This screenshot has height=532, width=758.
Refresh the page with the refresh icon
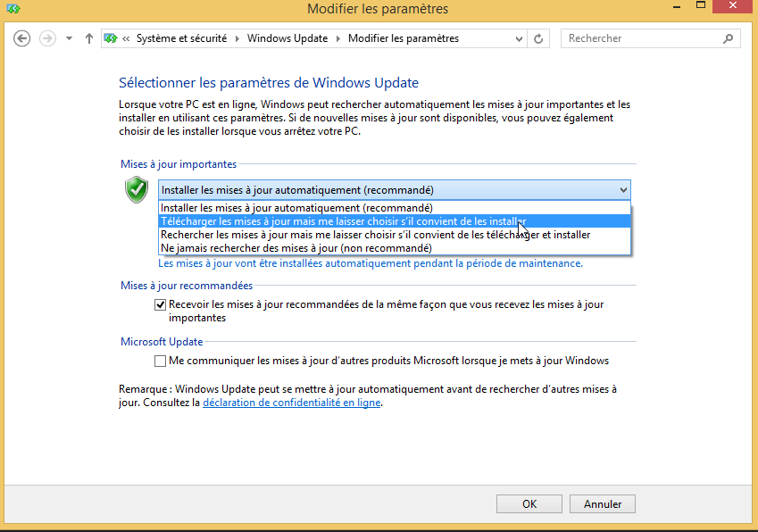[538, 38]
